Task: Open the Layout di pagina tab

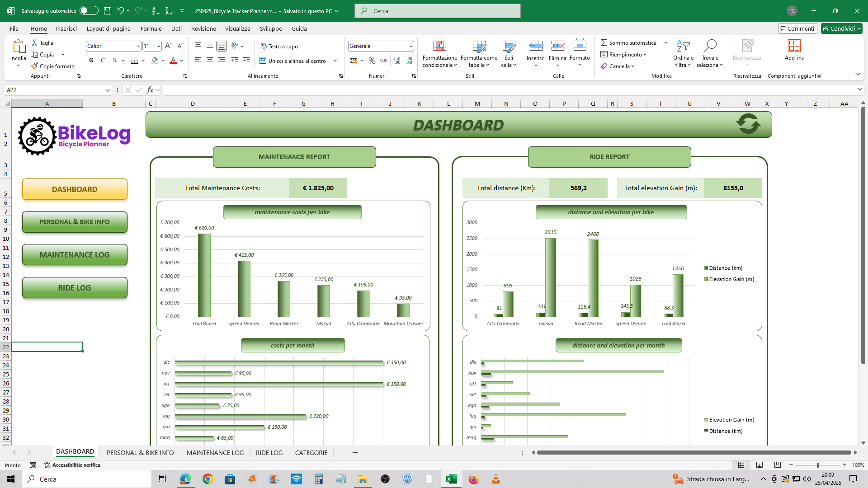Action: point(108,28)
